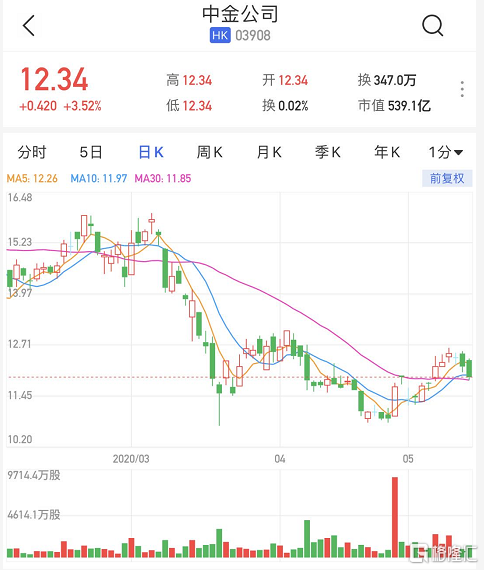Click the 05 month axis label
Image resolution: width=484 pixels, height=570 pixels.
408,459
